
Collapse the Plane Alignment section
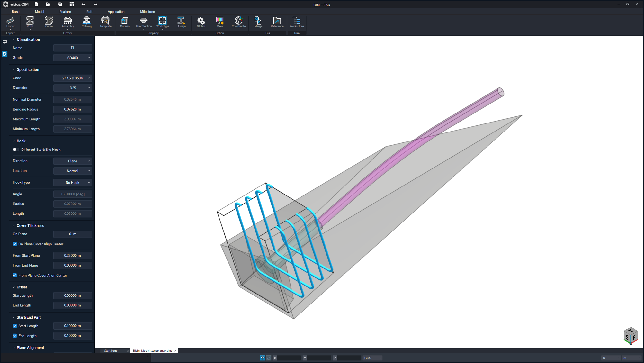pos(13,348)
